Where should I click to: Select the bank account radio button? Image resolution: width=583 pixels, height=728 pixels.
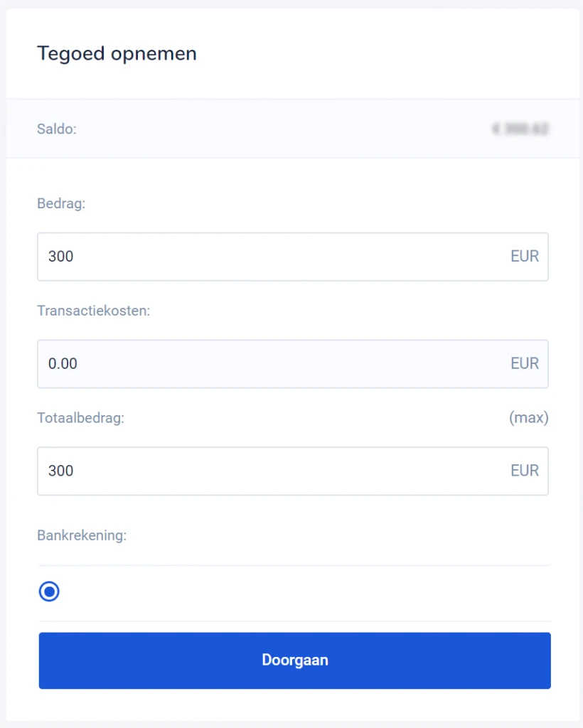pyautogui.click(x=49, y=591)
